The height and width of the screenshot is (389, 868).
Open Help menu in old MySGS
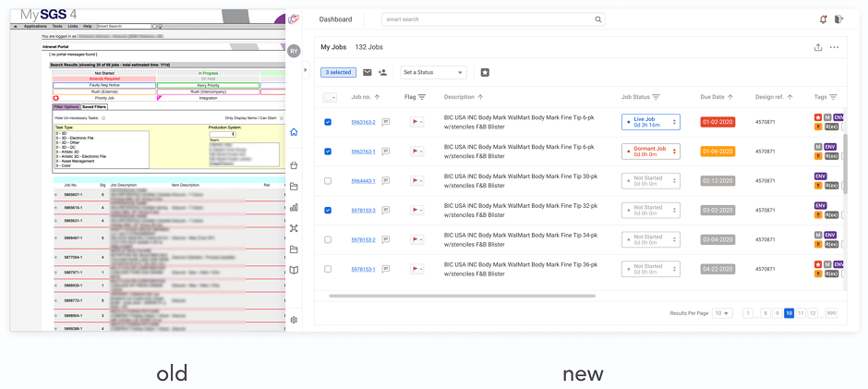point(88,26)
